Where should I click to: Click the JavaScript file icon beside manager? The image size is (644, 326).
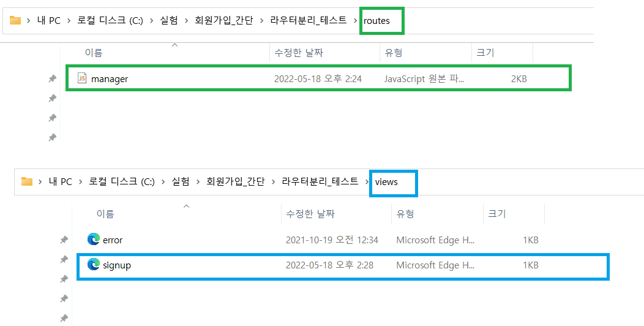[82, 78]
